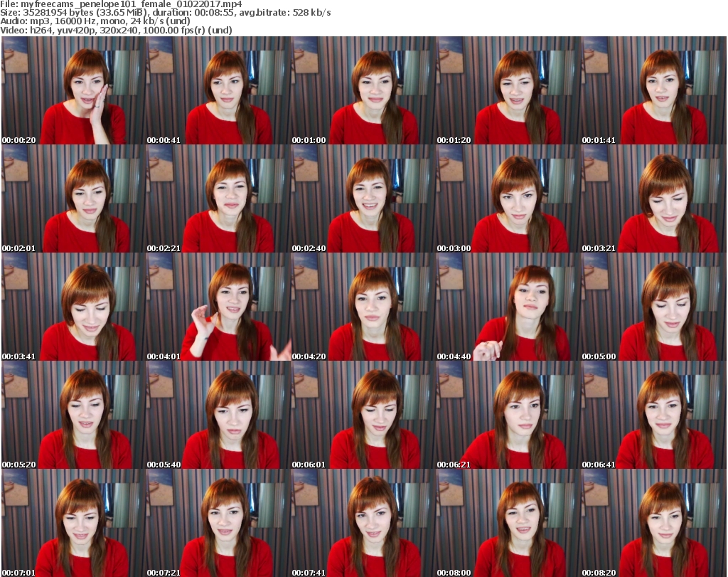This screenshot has width=728, height=577.
Task: Select the thumbnail timestamped 00:03:41
Action: [x=73, y=307]
